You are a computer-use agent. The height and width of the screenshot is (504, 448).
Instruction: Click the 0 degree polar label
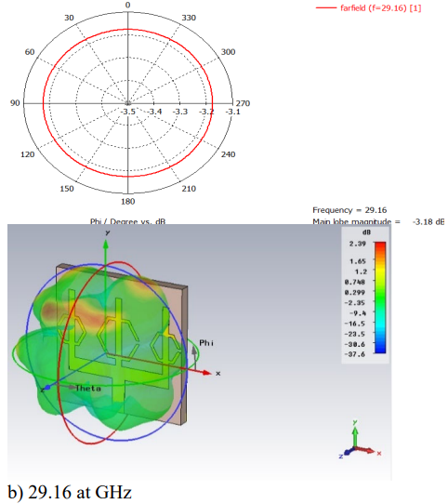click(128, 5)
